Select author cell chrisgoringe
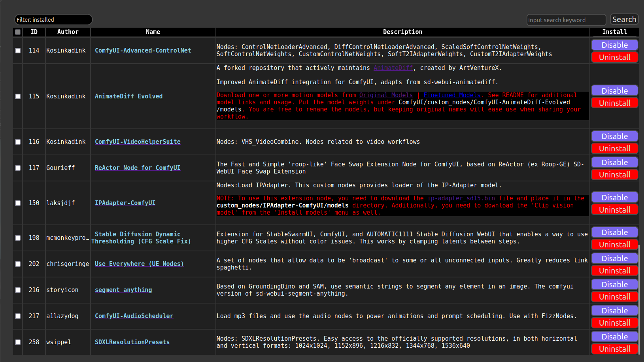 point(68,264)
